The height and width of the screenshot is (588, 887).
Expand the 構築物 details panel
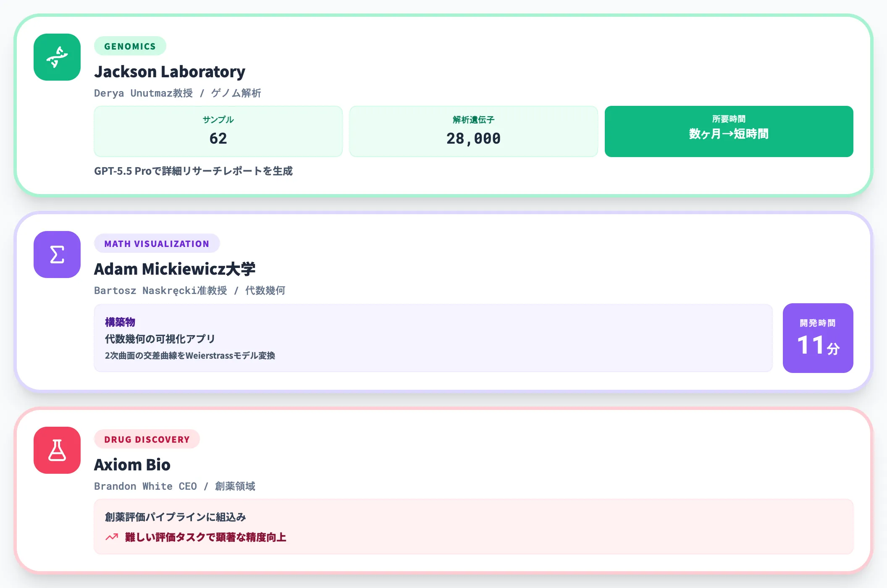point(433,337)
